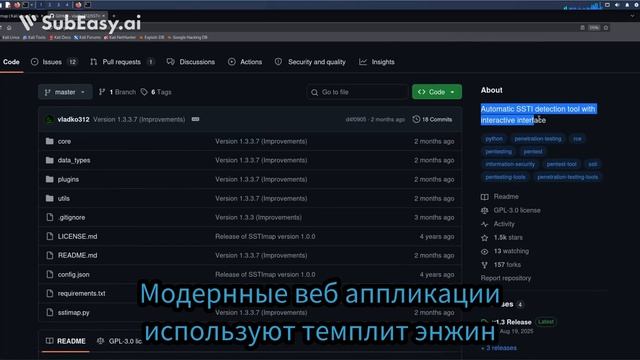
Task: Focus the Go to file search field
Action: [x=357, y=92]
